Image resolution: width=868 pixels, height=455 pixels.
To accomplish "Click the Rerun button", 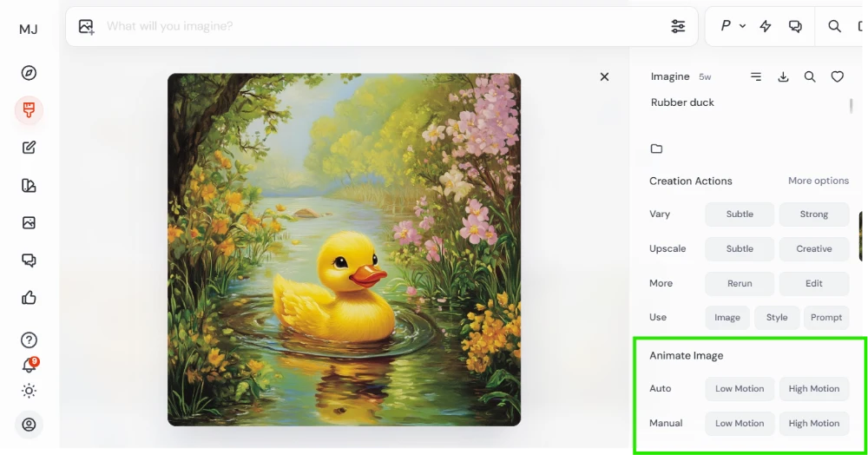I will (740, 283).
